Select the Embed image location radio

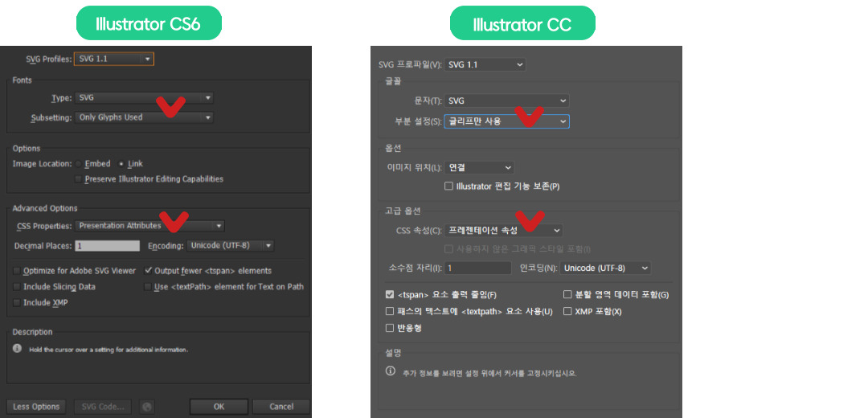click(x=78, y=164)
